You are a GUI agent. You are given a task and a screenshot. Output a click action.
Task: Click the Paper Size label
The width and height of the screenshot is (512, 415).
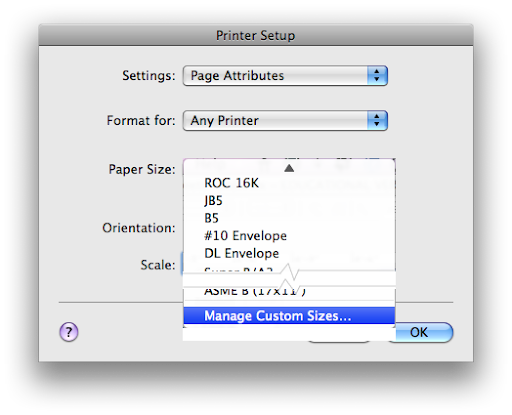(x=142, y=169)
